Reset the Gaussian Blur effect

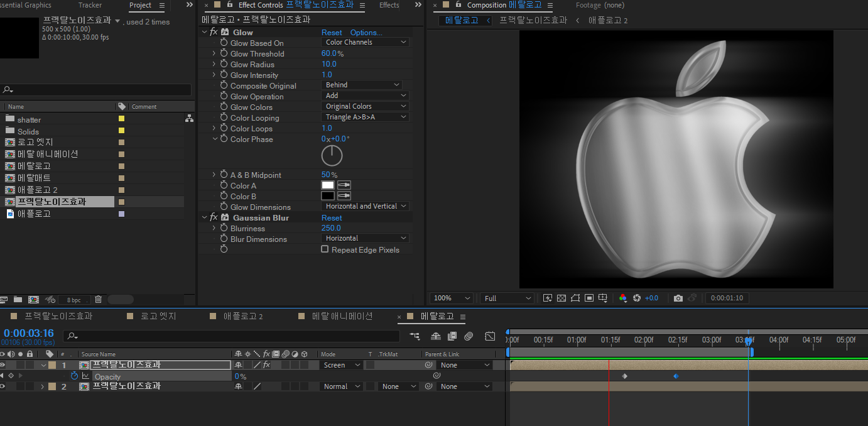pos(332,218)
